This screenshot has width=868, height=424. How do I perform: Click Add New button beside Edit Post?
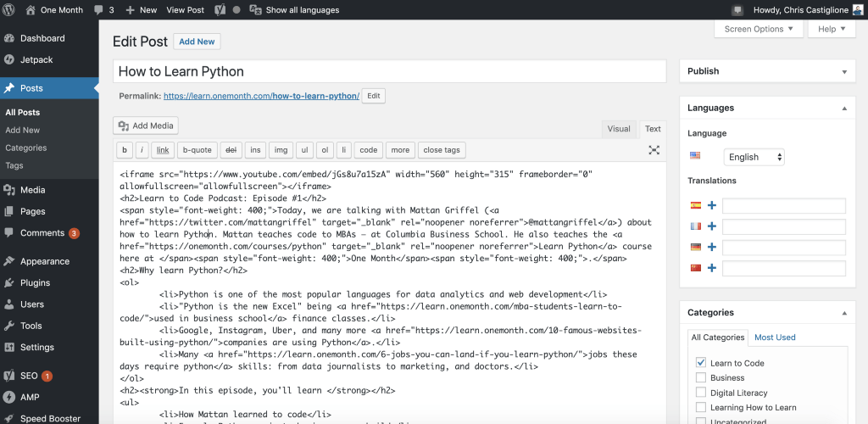point(197,42)
